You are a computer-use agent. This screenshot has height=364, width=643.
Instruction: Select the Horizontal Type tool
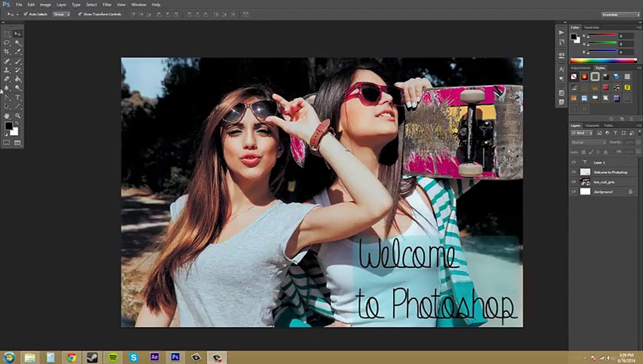click(x=18, y=97)
